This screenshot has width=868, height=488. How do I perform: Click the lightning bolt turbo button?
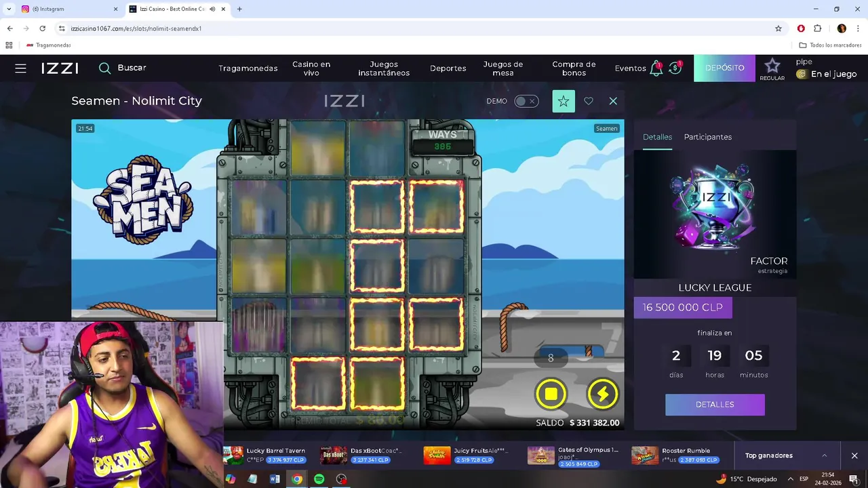click(602, 394)
